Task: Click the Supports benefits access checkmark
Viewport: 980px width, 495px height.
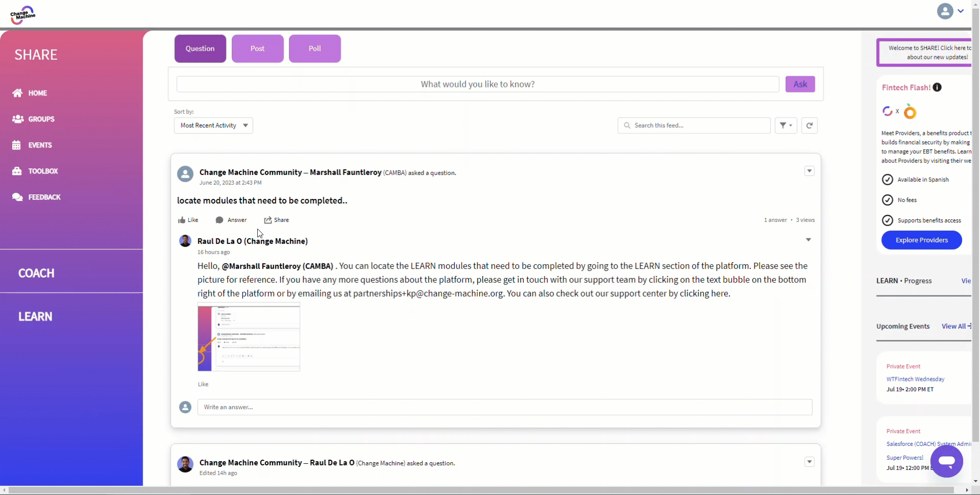Action: tap(887, 220)
